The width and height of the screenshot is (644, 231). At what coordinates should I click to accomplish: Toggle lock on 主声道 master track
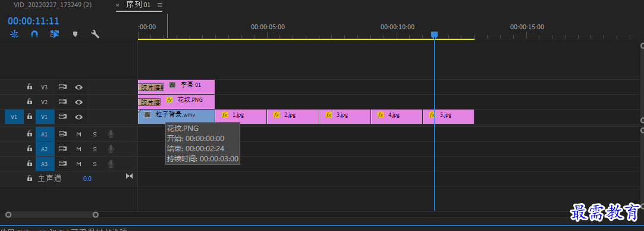click(x=30, y=179)
